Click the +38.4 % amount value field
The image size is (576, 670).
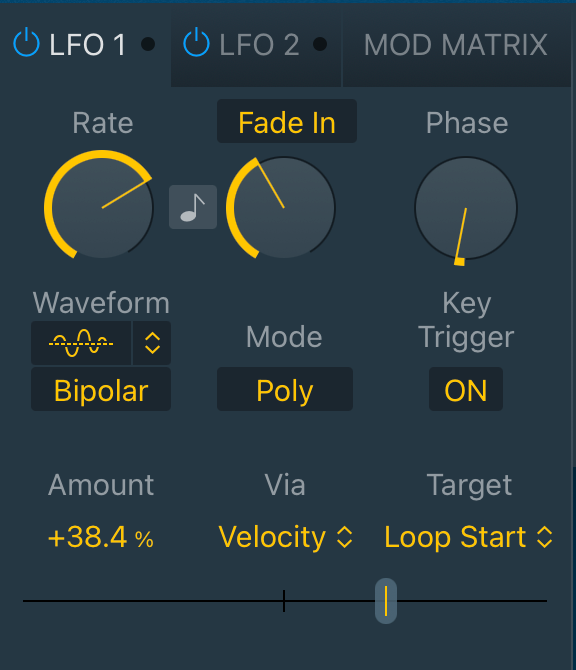coord(101,537)
